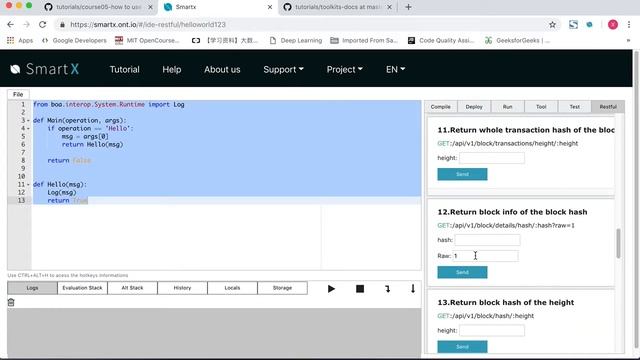
Task: Close the tutorials/course05 GitHub tab
Action: pos(150,7)
